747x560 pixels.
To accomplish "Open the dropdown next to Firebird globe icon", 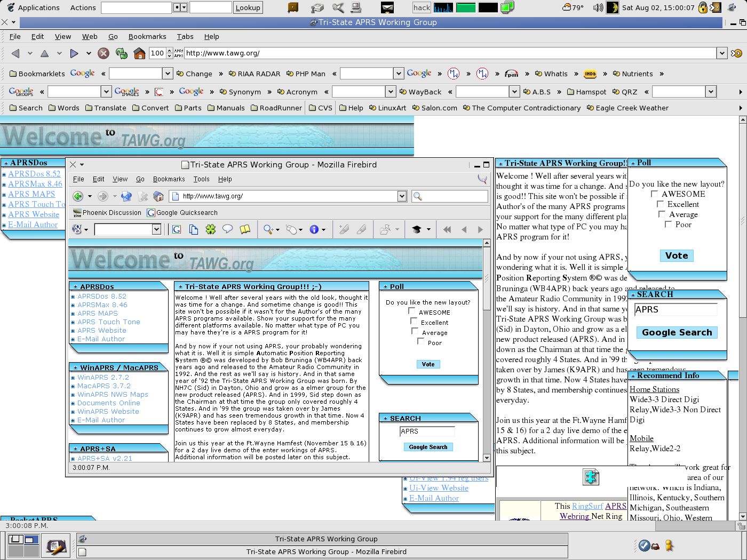I will [x=86, y=229].
